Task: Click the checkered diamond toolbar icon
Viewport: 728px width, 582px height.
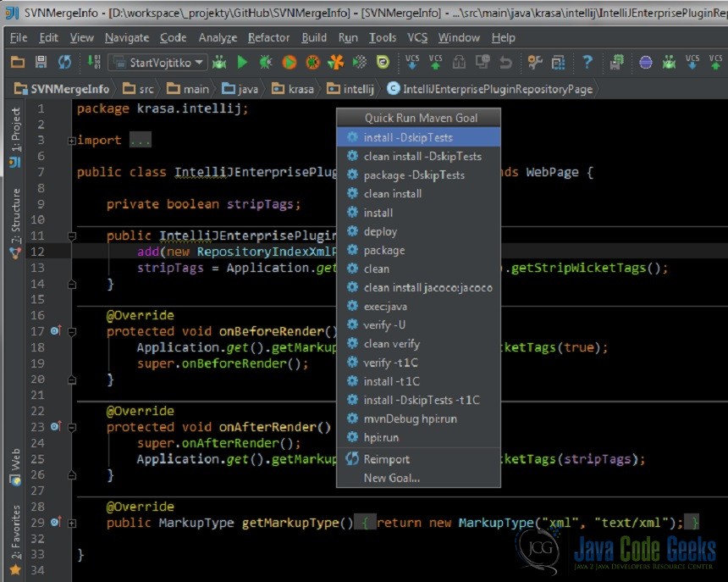Action: pyautogui.click(x=360, y=62)
